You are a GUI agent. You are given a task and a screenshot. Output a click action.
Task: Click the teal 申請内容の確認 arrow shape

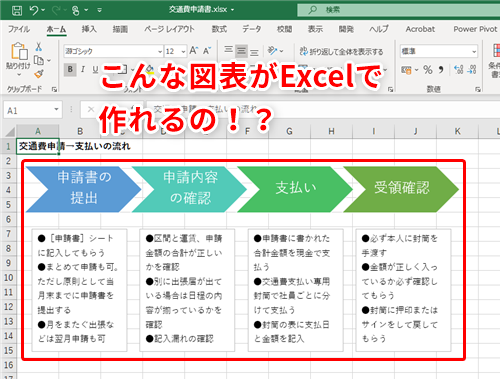190,189
